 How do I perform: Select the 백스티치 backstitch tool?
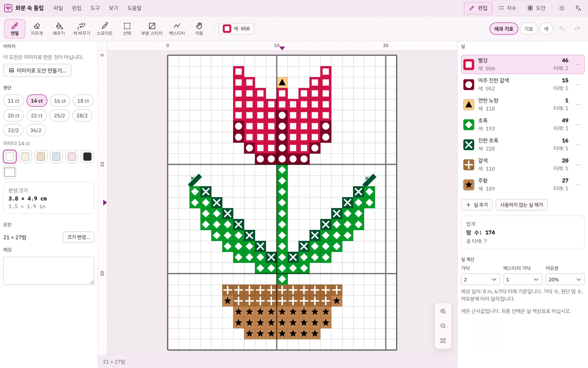(177, 28)
